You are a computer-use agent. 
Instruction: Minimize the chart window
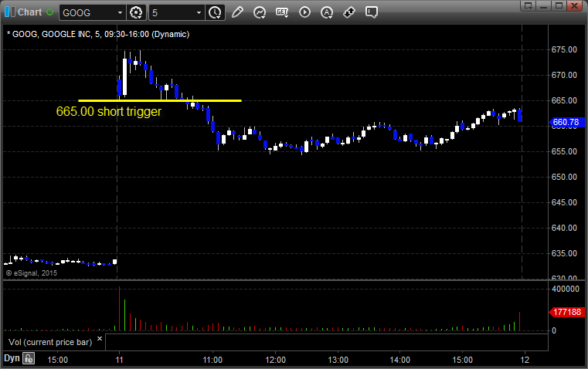point(543,5)
